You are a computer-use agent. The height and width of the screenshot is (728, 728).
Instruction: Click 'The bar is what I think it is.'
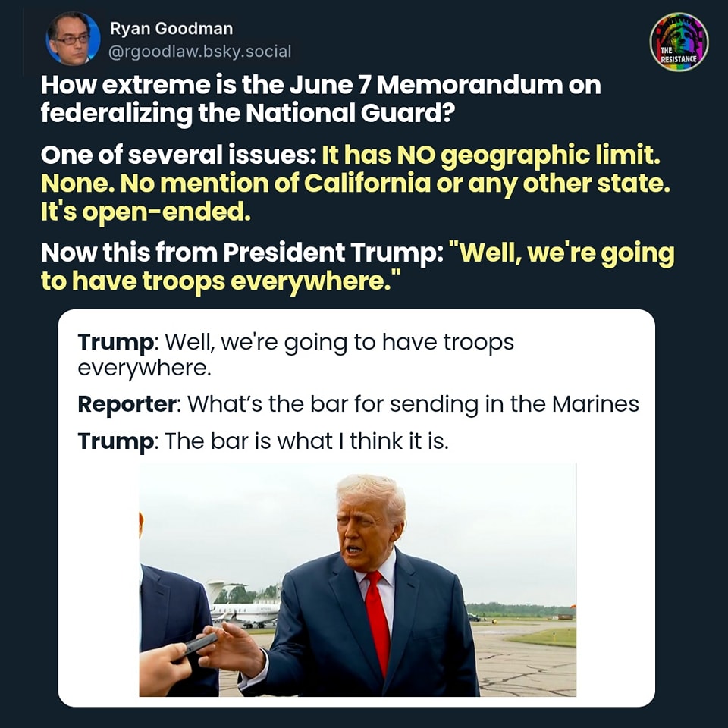306,441
